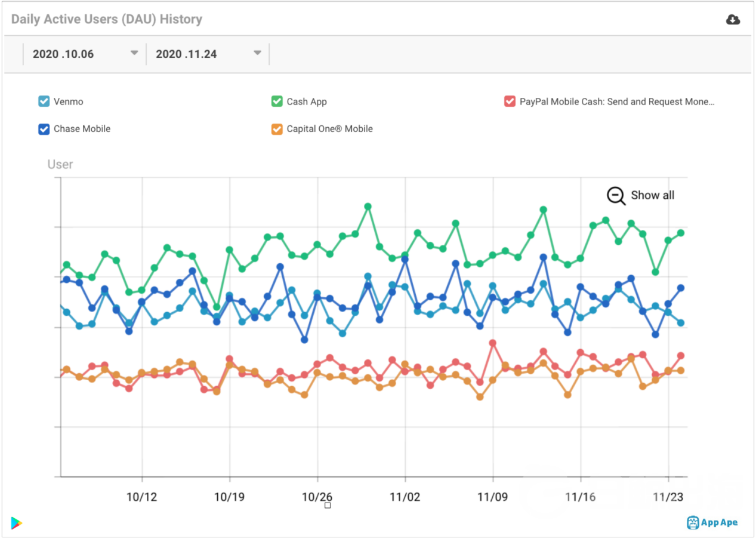Image resolution: width=756 pixels, height=539 pixels.
Task: Click the App Ape logo
Action: pyautogui.click(x=712, y=523)
